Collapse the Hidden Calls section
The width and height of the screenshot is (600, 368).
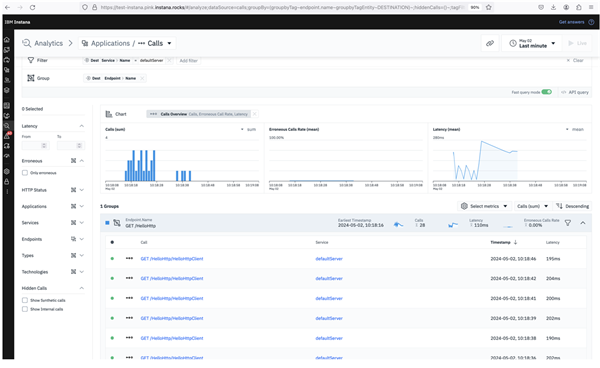click(82, 288)
